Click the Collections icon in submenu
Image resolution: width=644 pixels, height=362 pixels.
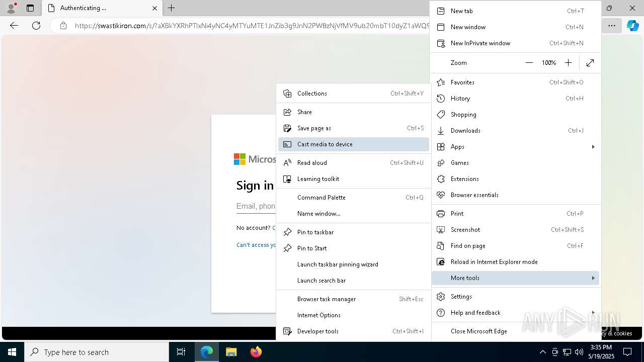[x=287, y=94]
